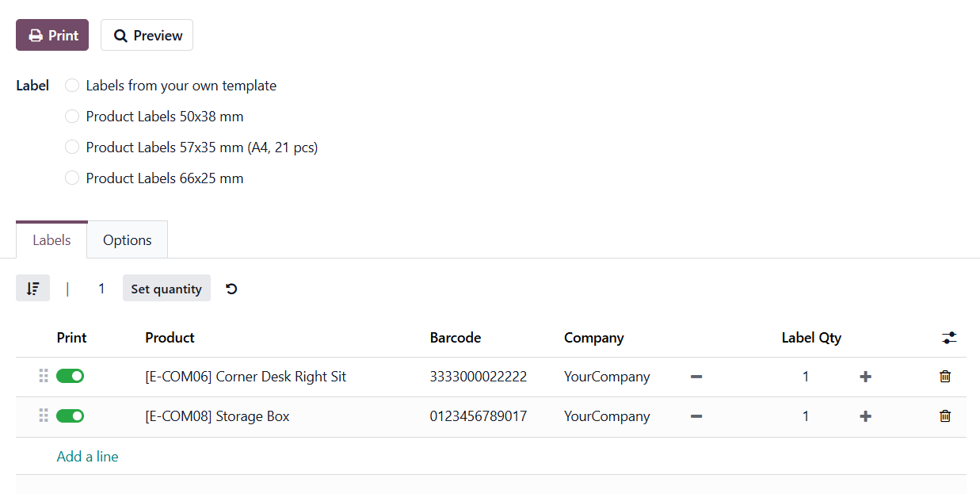The height and width of the screenshot is (494, 980).
Task: Decrease label quantity for Storage Box
Action: (x=696, y=416)
